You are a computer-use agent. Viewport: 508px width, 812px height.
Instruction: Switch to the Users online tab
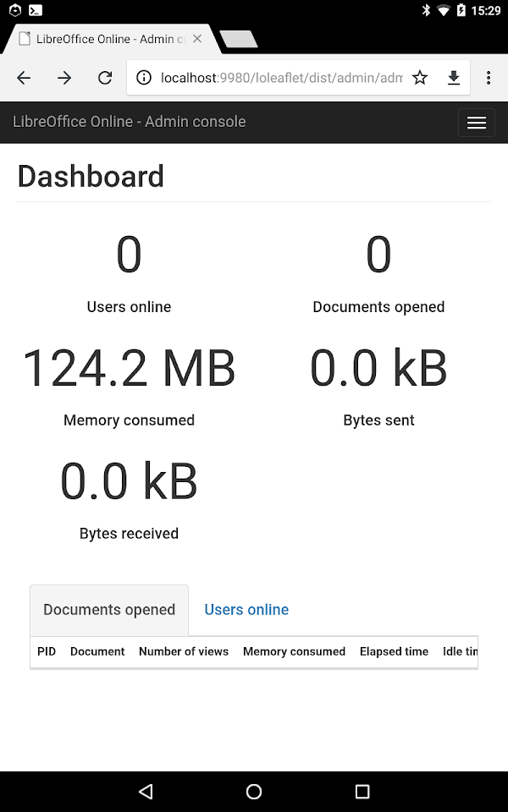coord(246,610)
